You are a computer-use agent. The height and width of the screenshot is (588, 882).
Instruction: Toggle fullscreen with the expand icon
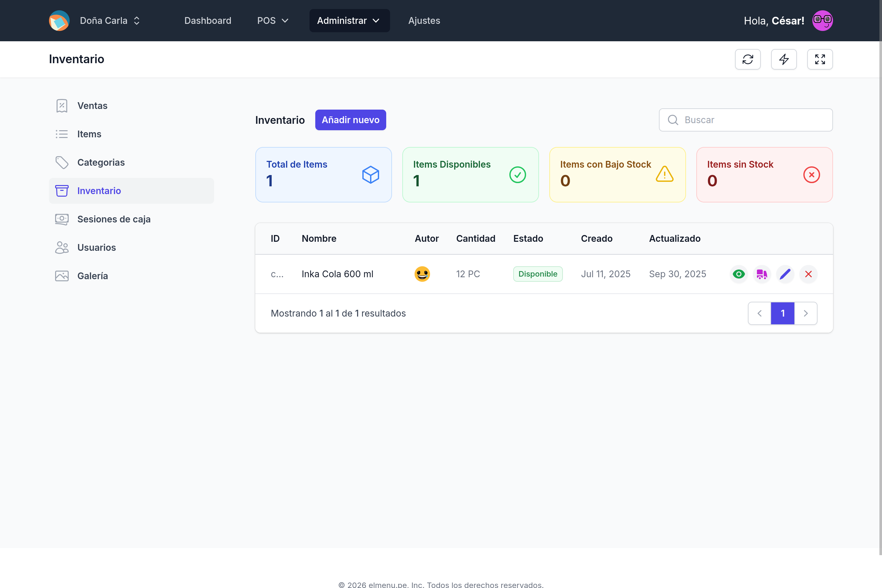820,59
